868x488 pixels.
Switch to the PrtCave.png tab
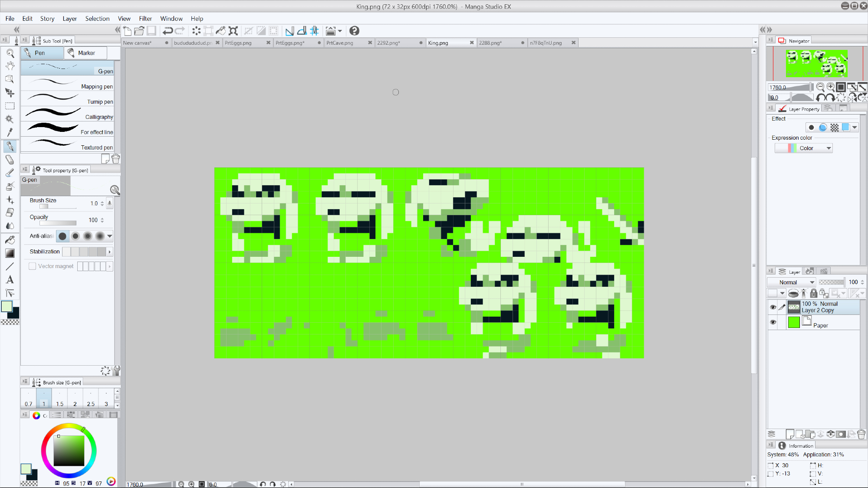pos(340,43)
